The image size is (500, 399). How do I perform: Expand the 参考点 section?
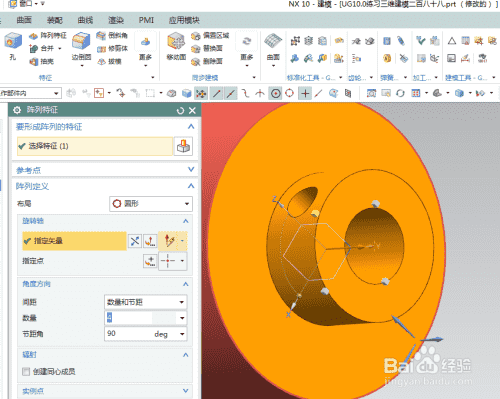[191, 169]
